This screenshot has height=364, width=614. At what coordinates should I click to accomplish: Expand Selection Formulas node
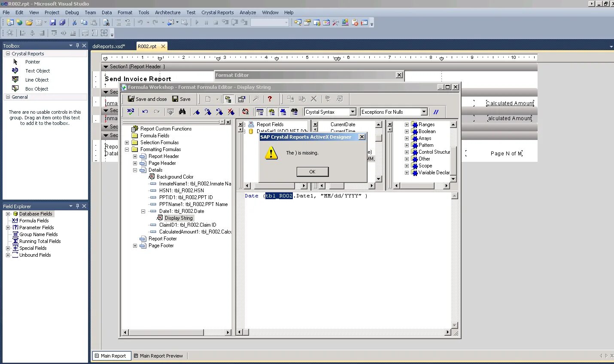tap(127, 143)
